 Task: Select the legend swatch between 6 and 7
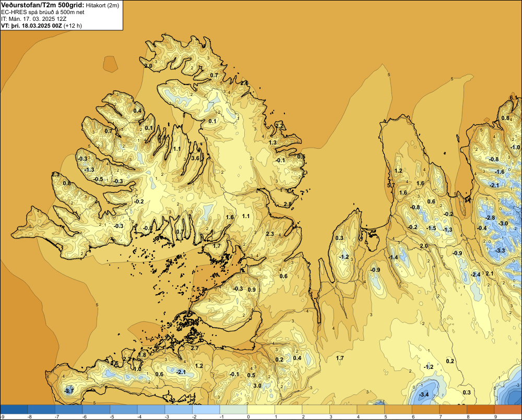tap(425, 409)
